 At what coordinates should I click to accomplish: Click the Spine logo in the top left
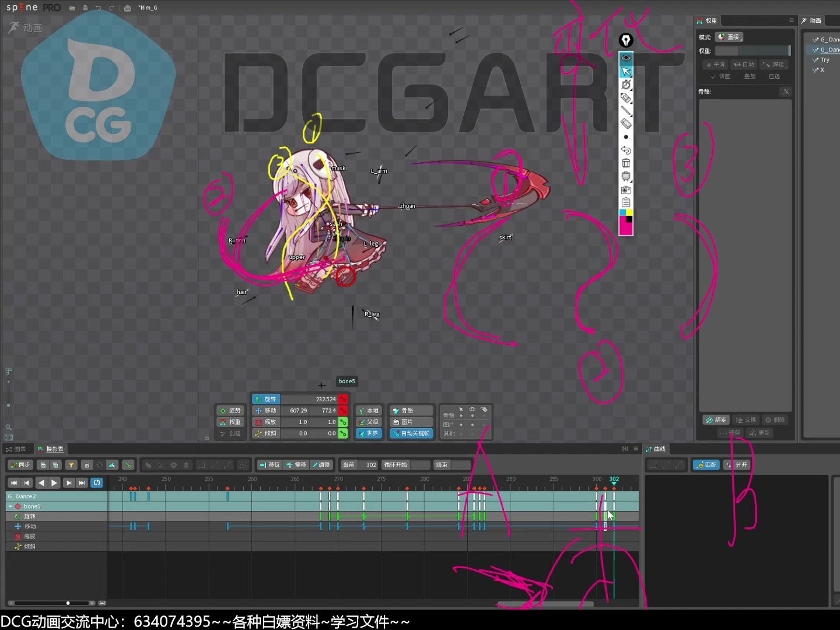[22, 8]
